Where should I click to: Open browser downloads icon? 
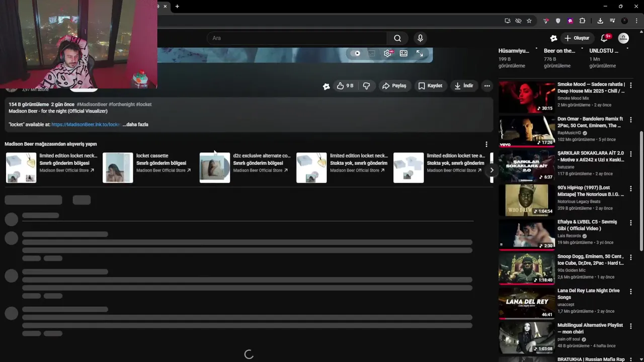(600, 21)
